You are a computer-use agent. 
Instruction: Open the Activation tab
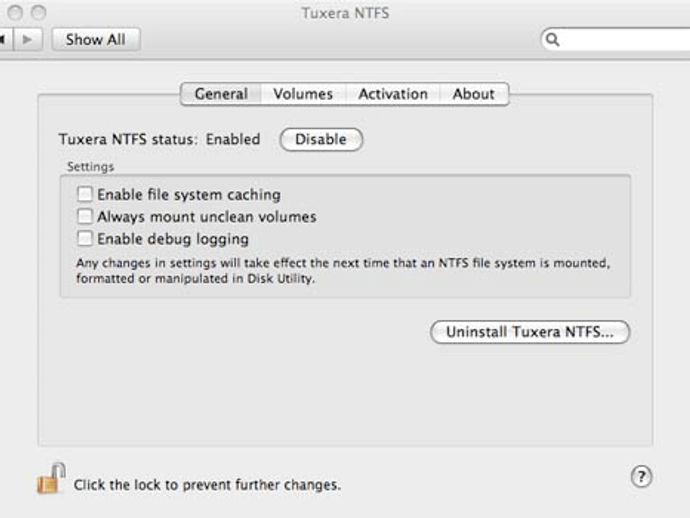pyautogui.click(x=393, y=94)
